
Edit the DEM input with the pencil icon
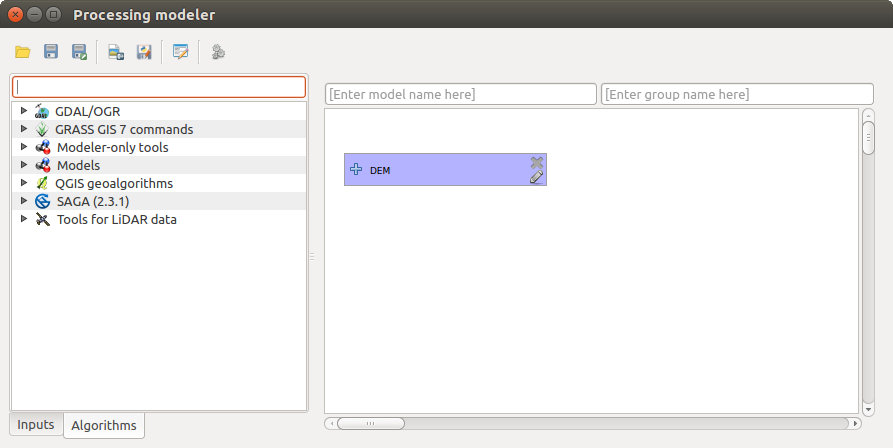[537, 177]
